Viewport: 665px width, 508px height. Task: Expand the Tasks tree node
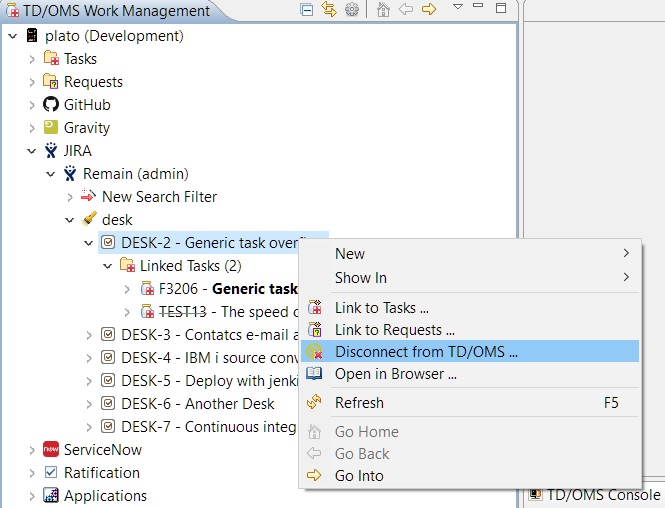point(32,59)
